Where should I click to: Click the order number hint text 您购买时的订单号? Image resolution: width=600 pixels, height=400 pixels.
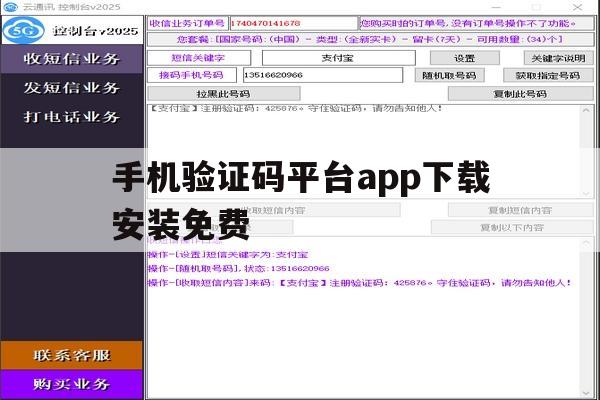[x=476, y=23]
